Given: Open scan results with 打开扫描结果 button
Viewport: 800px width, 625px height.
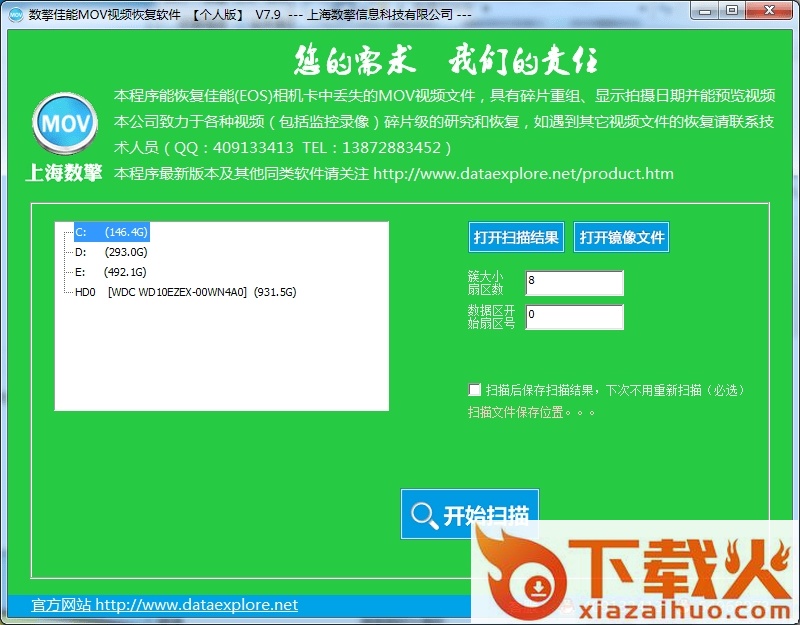Looking at the screenshot, I should coord(516,237).
